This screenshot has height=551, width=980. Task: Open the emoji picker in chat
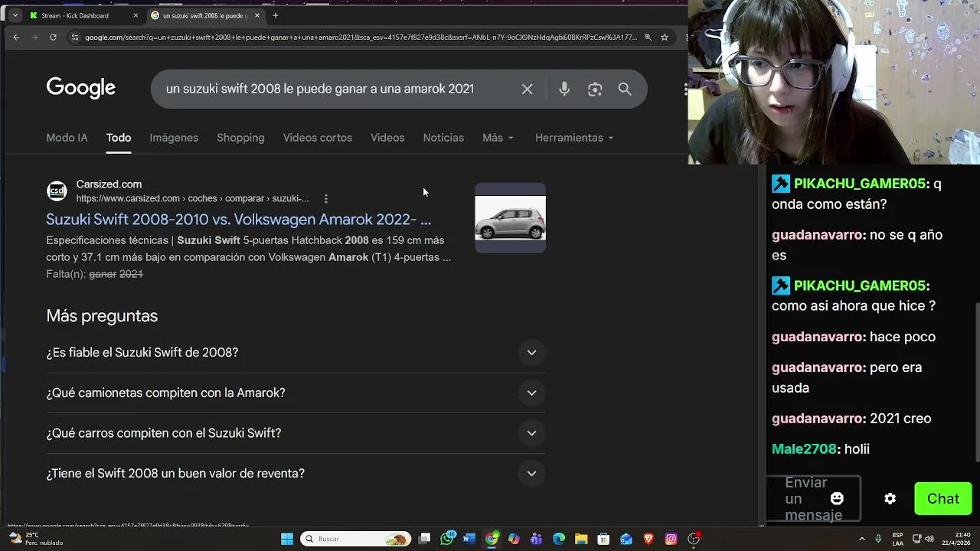pyautogui.click(x=837, y=498)
